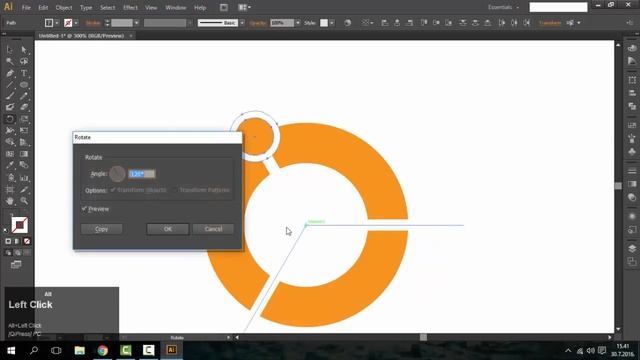
Task: Select the Hand tool
Action: (10, 201)
